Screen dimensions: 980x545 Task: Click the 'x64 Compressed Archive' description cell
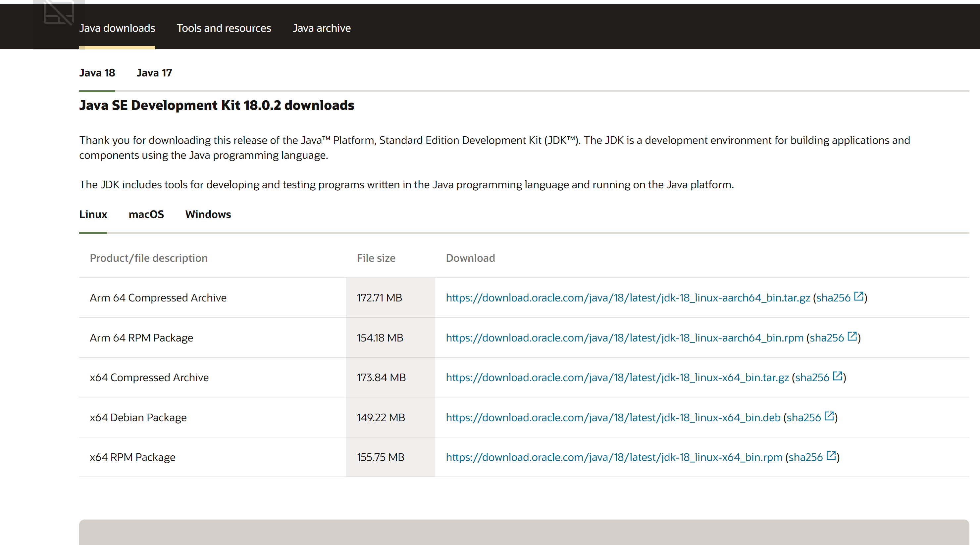[x=213, y=377]
